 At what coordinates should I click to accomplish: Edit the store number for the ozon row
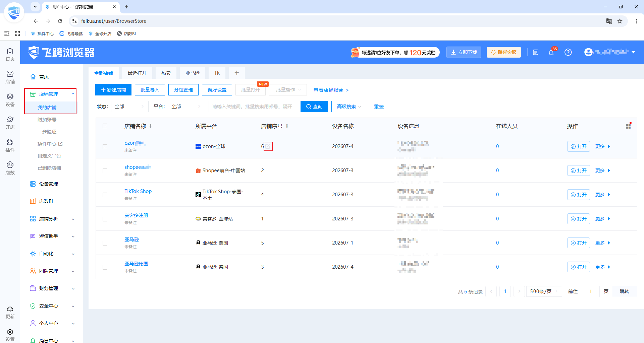[x=268, y=146]
